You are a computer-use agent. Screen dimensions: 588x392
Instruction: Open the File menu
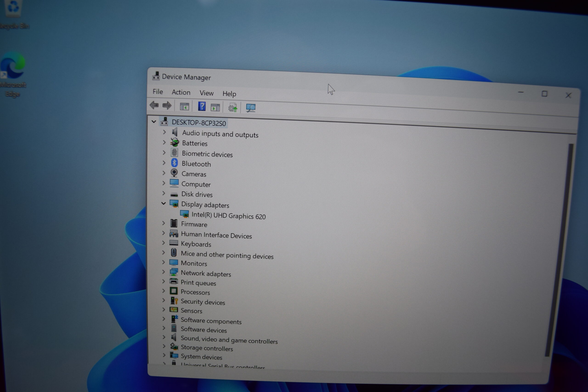pyautogui.click(x=158, y=91)
